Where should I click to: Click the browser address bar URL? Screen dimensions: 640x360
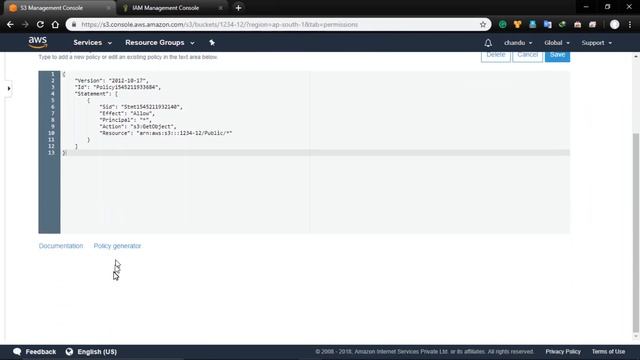[220, 24]
